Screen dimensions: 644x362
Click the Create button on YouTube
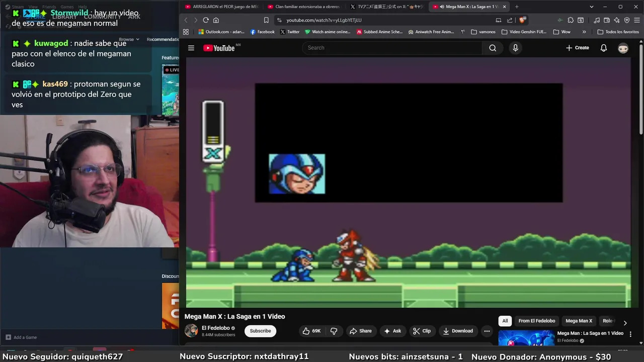point(577,48)
